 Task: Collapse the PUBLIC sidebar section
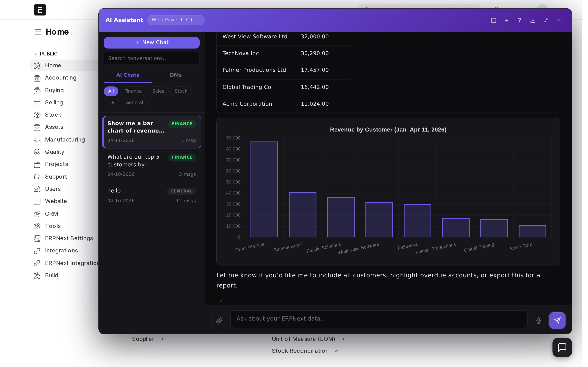(x=46, y=54)
